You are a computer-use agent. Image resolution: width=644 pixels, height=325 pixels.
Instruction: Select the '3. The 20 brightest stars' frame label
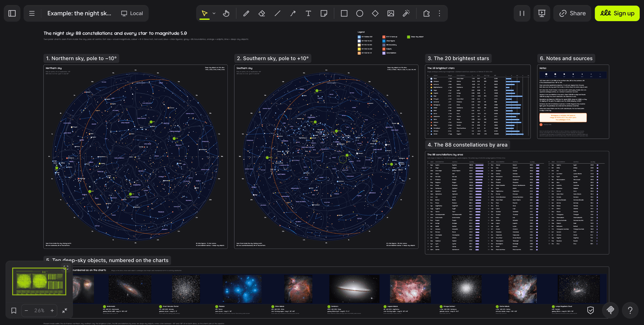459,58
